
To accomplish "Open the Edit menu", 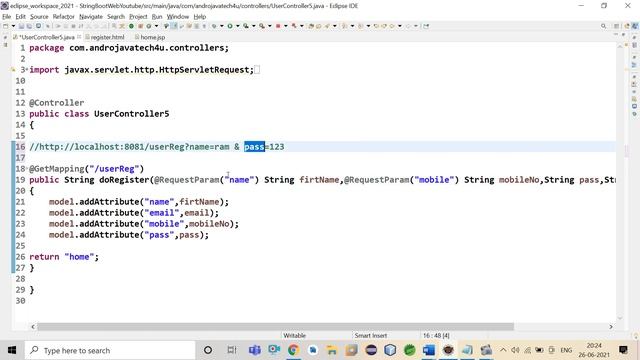I will (20, 17).
